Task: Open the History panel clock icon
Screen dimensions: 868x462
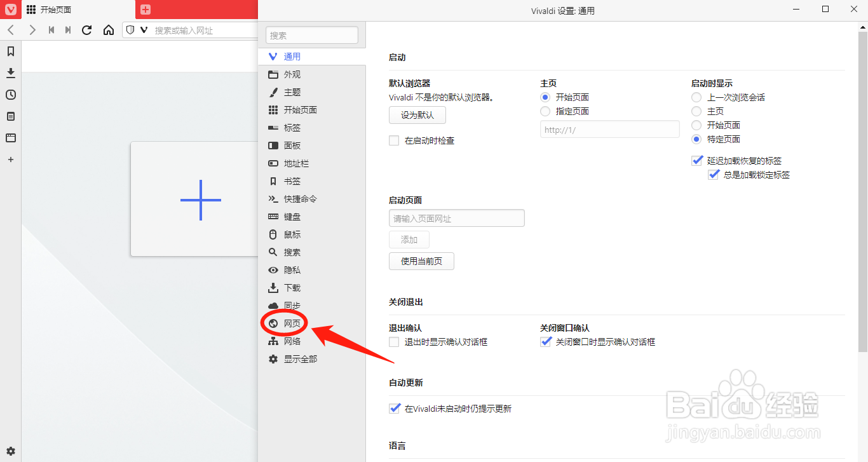Action: [11, 95]
